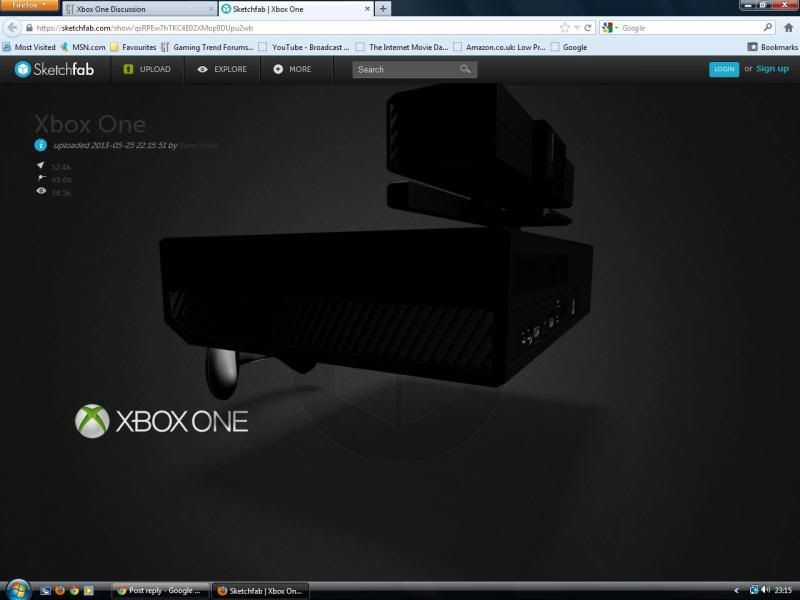Click the triangle icon beside 52.4k
800x600 pixels.
coord(41,165)
